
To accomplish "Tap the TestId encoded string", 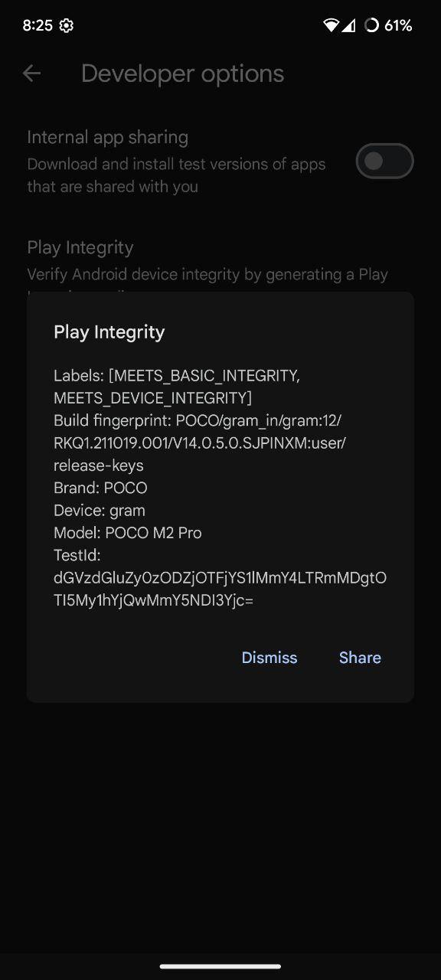I will tap(220, 589).
